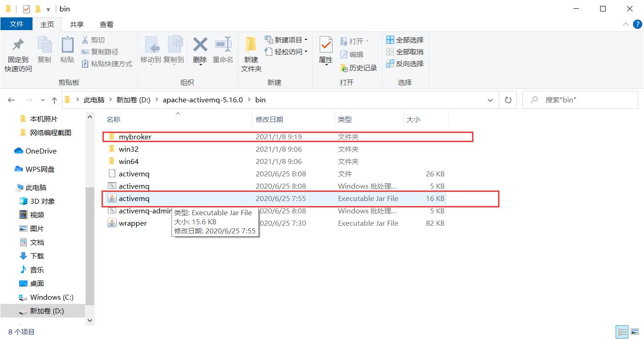Open Quick Access Toolbar customize arrow
The height and width of the screenshot is (339, 644).
coord(48,9)
